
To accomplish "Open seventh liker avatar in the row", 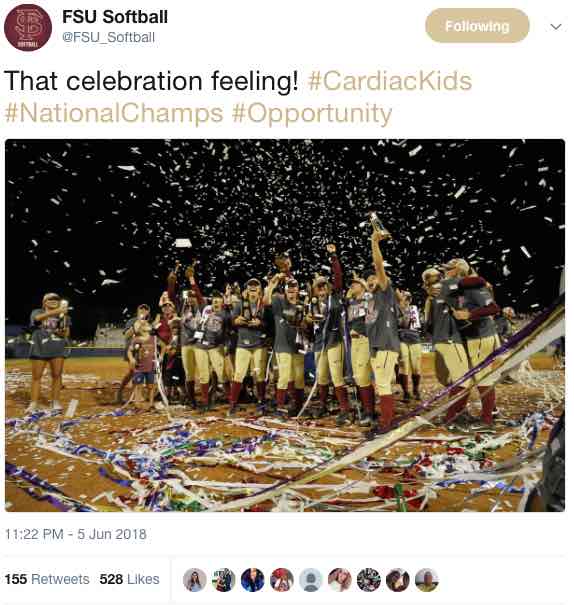I will [368, 580].
